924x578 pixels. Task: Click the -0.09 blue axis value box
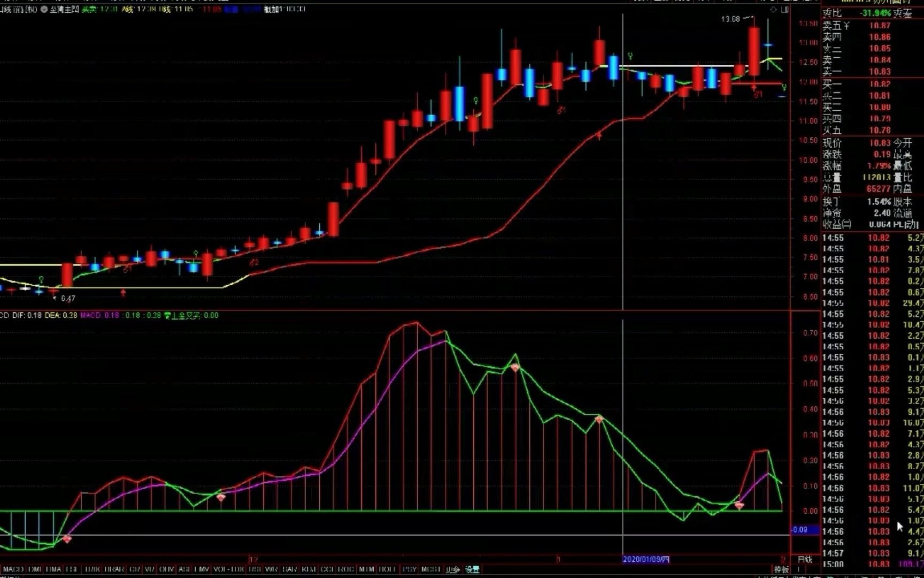[x=805, y=530]
